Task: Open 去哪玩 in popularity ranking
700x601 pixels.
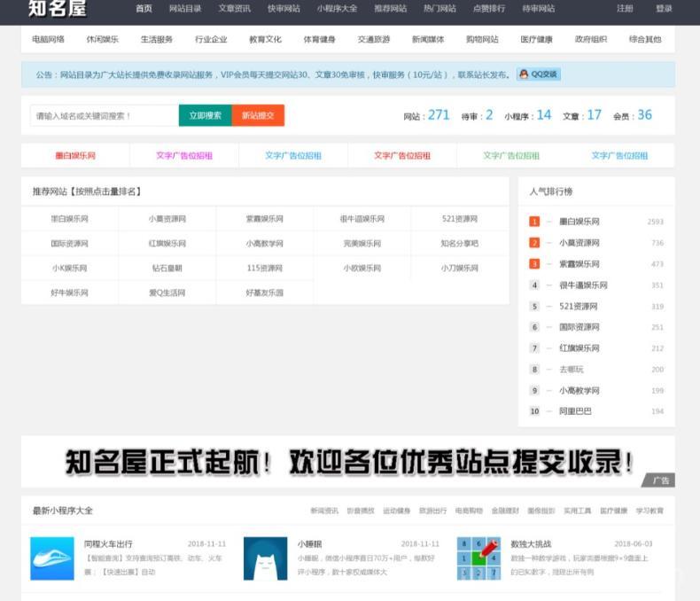Action: pyautogui.click(x=572, y=370)
